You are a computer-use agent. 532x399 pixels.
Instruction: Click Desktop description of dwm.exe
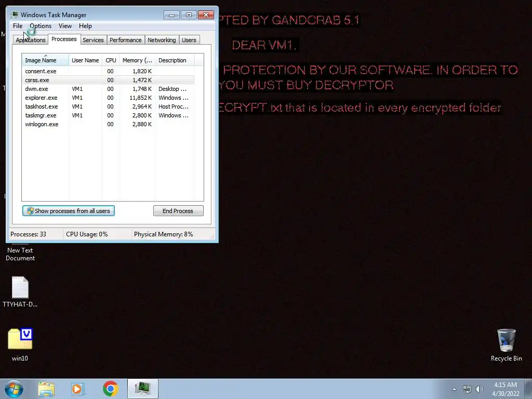click(x=172, y=89)
